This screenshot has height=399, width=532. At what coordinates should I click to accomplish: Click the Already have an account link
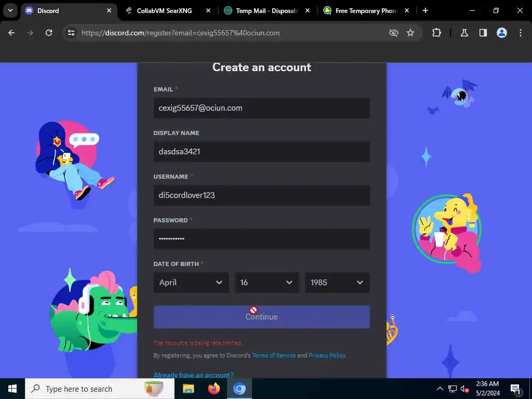pyautogui.click(x=193, y=375)
